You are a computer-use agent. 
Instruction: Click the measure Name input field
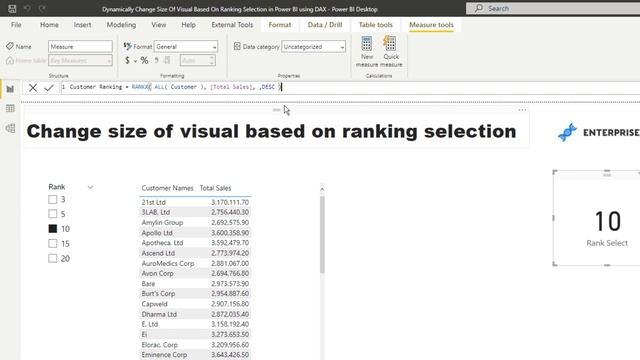pos(80,47)
